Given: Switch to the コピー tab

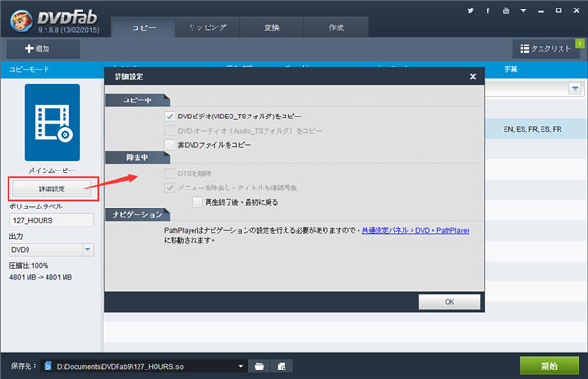Looking at the screenshot, I should pyautogui.click(x=143, y=27).
